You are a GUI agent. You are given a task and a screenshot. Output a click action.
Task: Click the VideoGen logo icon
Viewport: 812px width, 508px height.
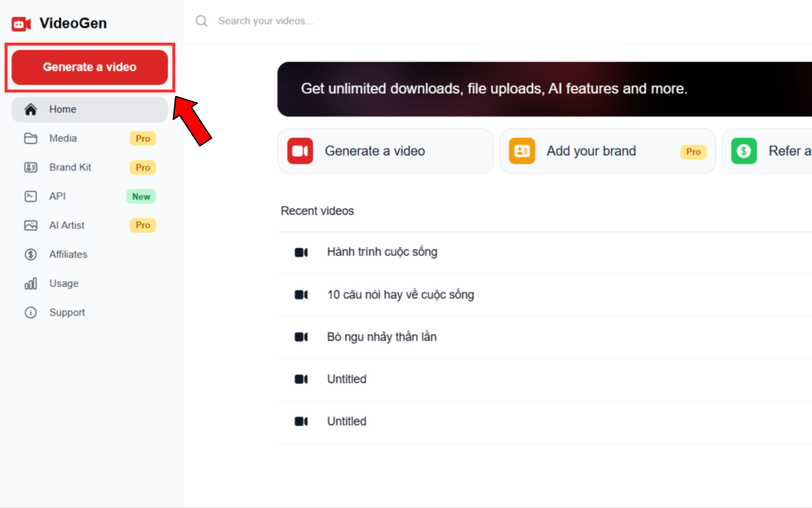(21, 24)
